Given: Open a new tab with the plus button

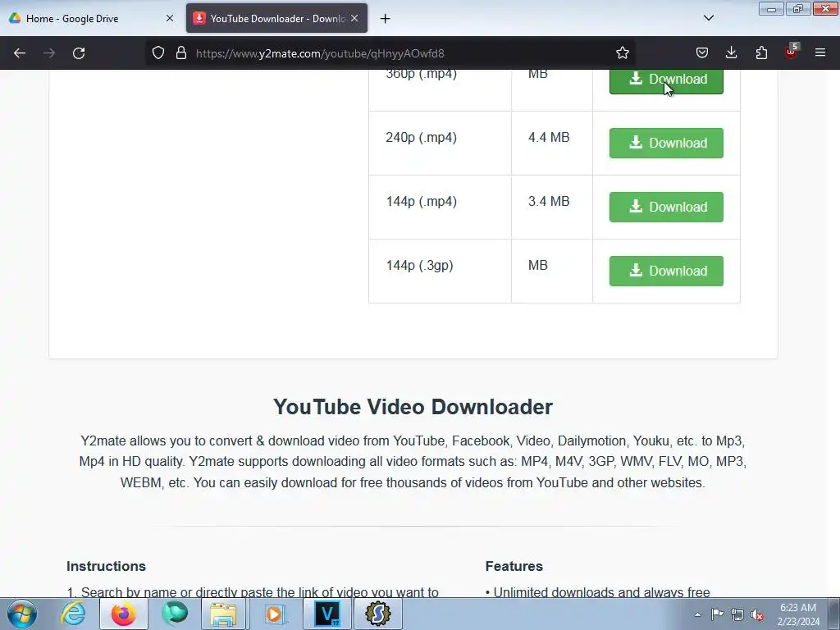Looking at the screenshot, I should pos(386,19).
